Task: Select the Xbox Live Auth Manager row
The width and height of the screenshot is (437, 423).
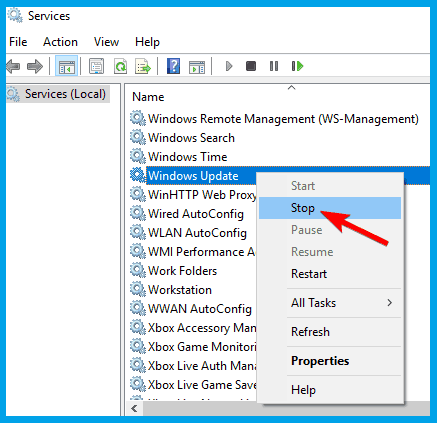Action: (202, 366)
